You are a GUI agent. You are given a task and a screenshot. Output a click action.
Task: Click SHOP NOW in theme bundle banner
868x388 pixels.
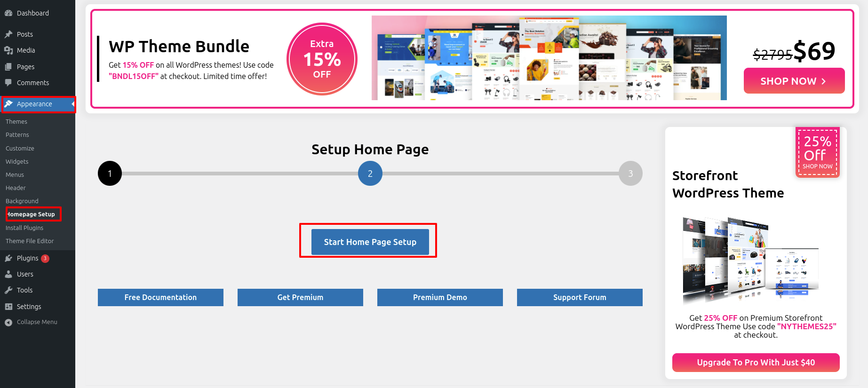coord(794,81)
